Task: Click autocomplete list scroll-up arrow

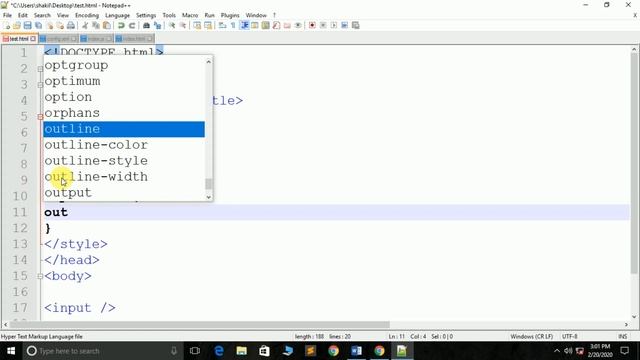Action: click(209, 62)
